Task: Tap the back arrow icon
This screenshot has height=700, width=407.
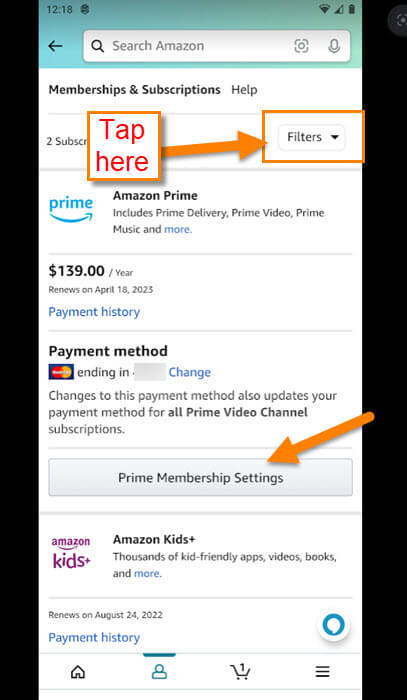Action: pos(55,46)
